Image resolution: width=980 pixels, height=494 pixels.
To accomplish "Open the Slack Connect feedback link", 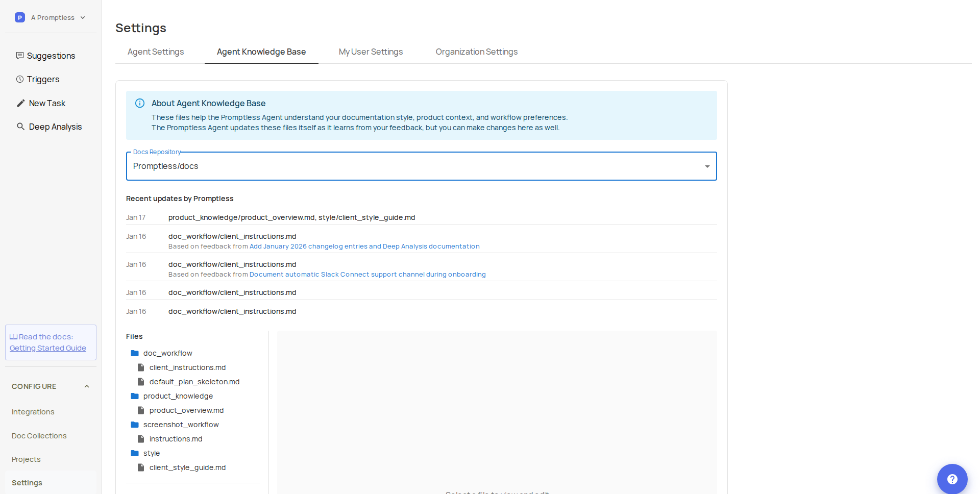I will coord(367,274).
